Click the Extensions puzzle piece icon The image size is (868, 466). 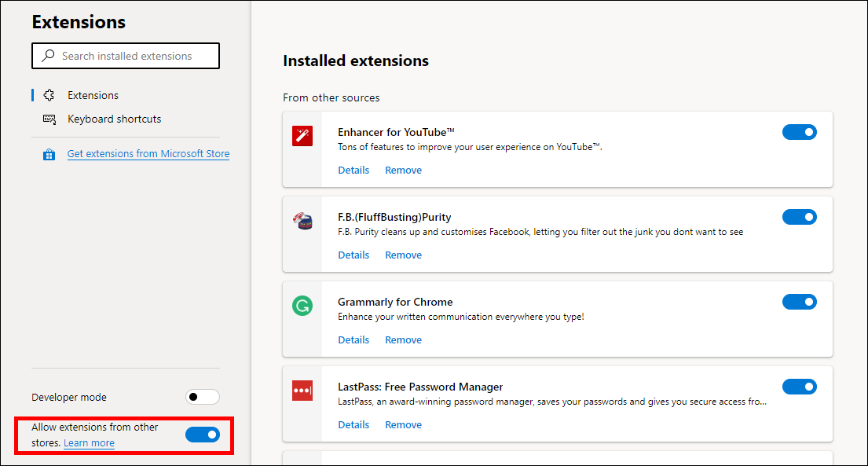(49, 95)
